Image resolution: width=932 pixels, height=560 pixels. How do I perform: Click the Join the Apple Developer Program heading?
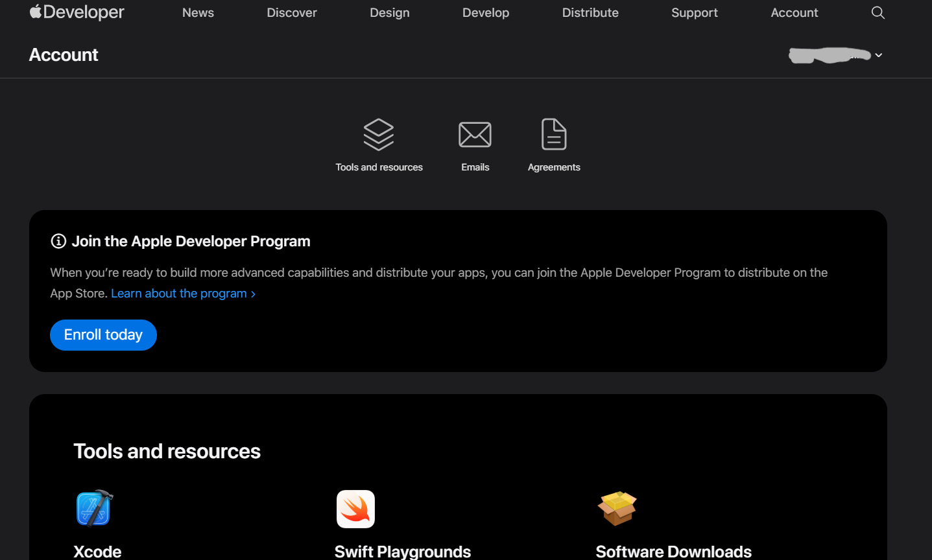(191, 241)
